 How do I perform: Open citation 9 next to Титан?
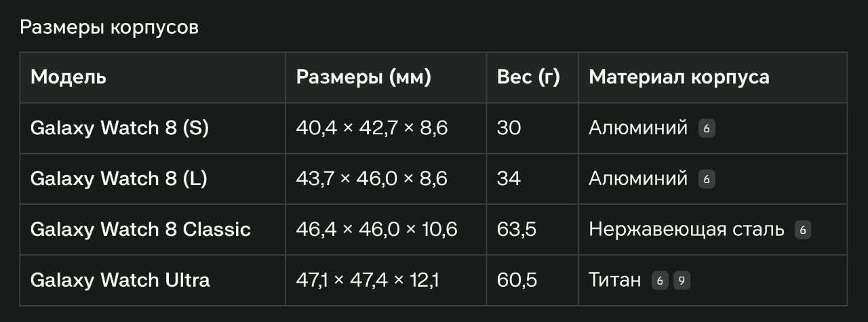coord(681,281)
